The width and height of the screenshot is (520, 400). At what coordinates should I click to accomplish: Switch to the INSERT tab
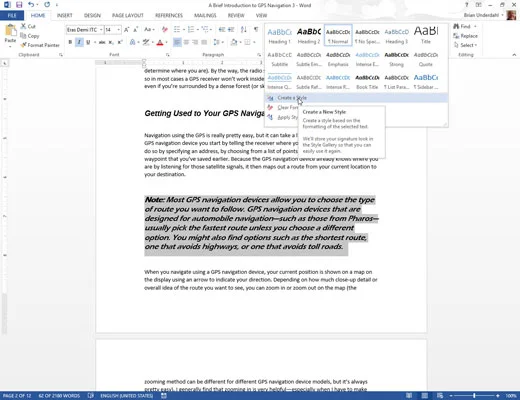65,15
